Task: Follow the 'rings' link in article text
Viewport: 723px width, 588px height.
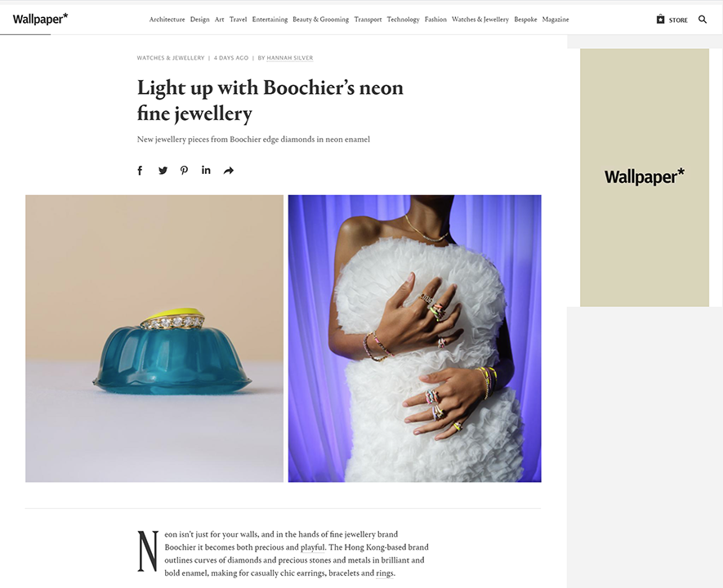Action: tap(385, 573)
